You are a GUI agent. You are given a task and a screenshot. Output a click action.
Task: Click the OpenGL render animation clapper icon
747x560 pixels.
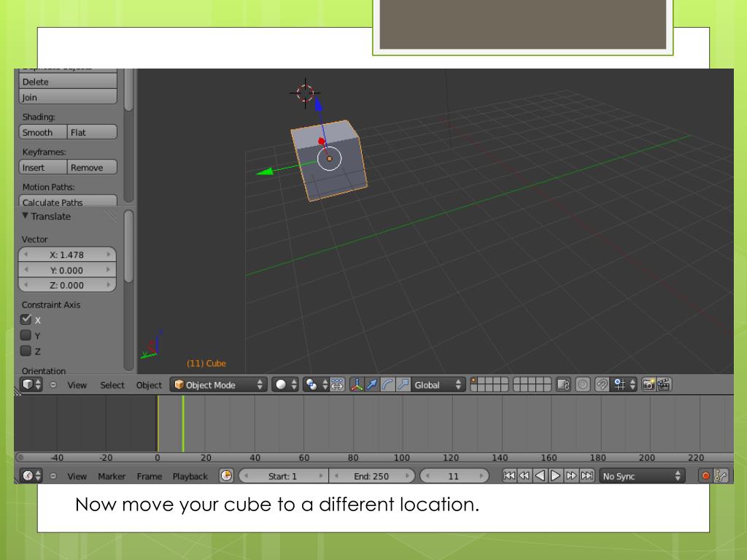click(664, 385)
